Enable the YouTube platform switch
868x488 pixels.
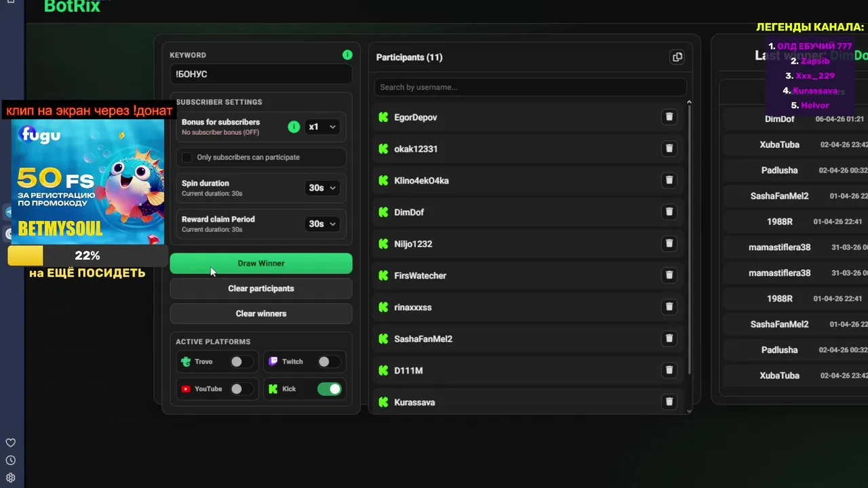pyautogui.click(x=241, y=389)
